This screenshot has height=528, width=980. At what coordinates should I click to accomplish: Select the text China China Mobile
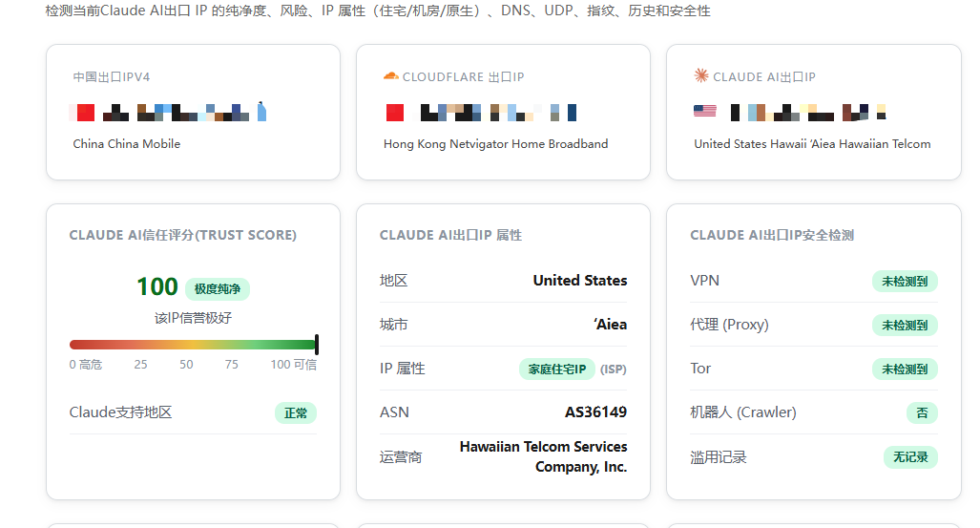point(126,144)
